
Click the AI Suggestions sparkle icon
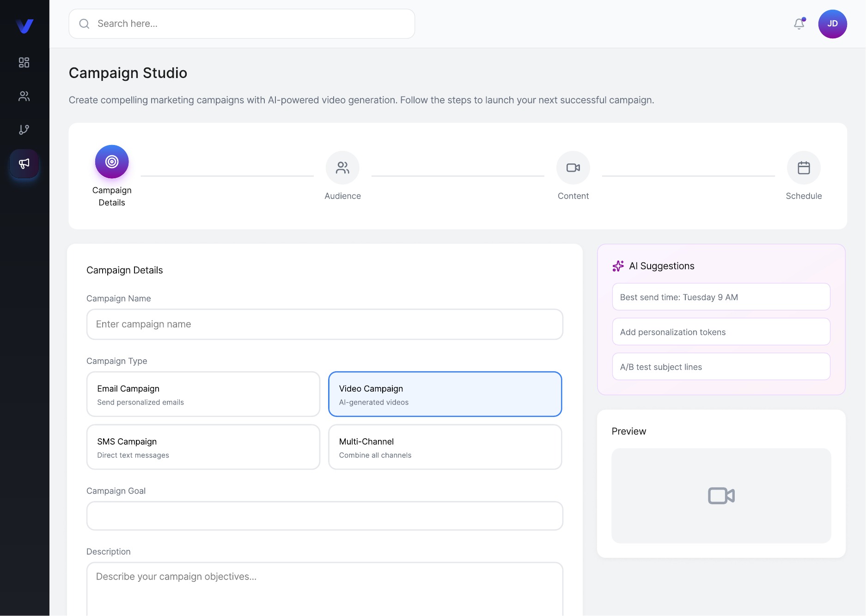pyautogui.click(x=618, y=266)
